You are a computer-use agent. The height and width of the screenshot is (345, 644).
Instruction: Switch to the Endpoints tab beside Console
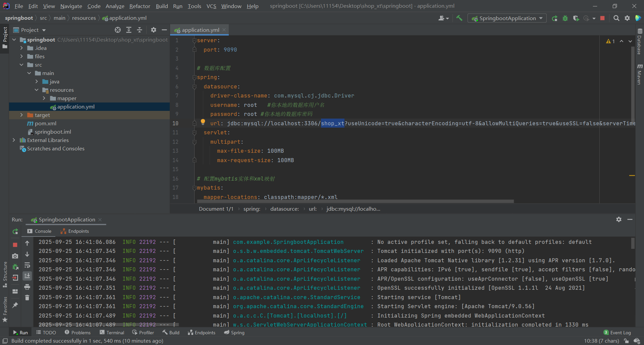74,231
